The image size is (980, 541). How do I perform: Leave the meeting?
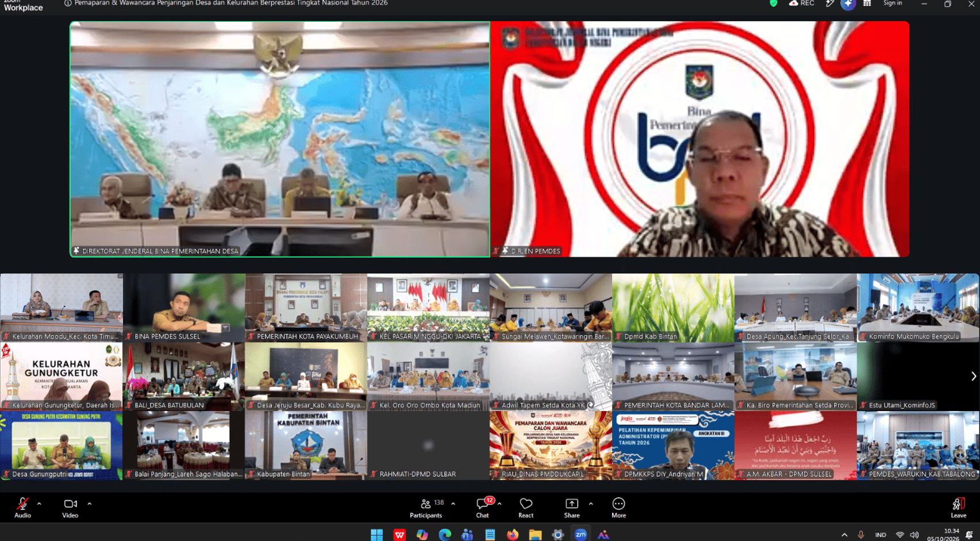958,508
